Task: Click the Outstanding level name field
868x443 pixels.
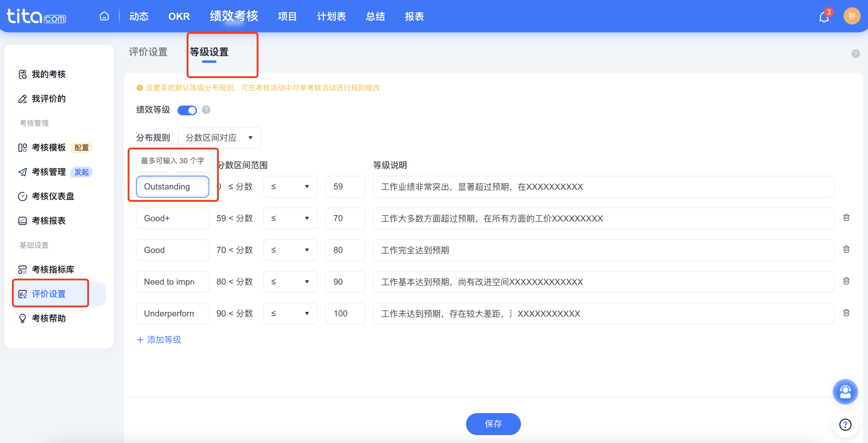Action: tap(173, 186)
